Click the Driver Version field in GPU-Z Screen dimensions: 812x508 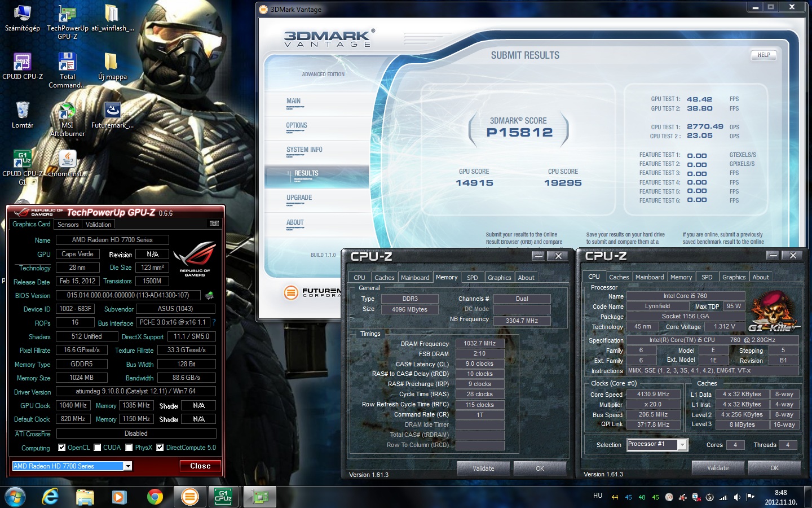tap(136, 391)
